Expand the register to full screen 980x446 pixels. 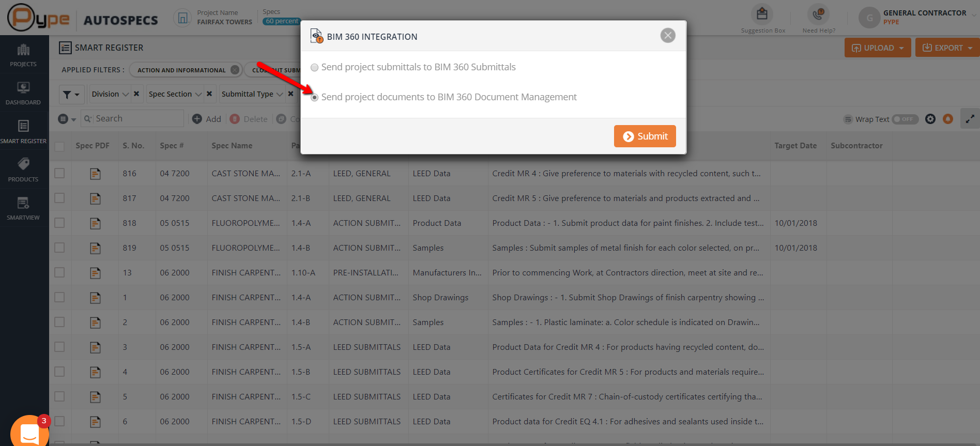click(970, 119)
